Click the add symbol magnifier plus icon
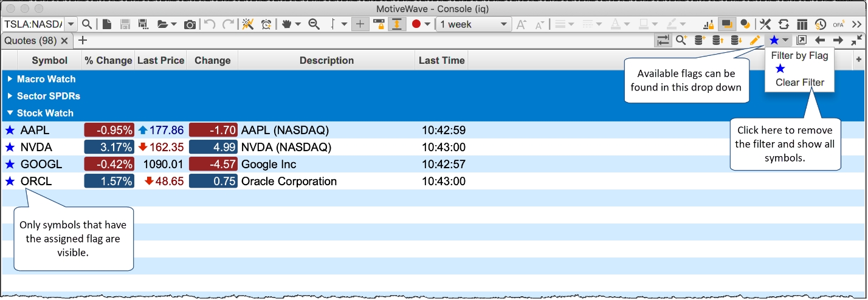The height and width of the screenshot is (300, 868). (x=681, y=40)
